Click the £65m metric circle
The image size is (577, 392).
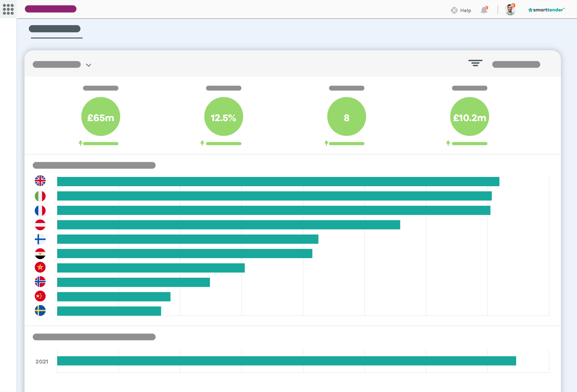tap(101, 116)
